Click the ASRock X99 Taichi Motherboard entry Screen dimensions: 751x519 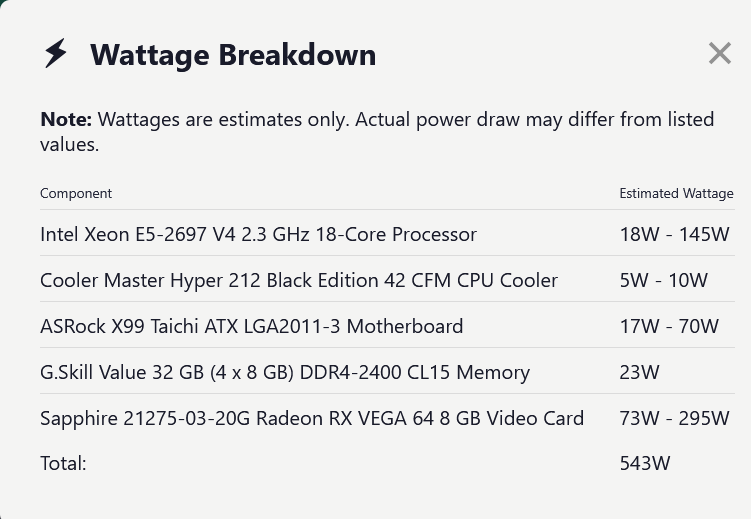(x=251, y=326)
